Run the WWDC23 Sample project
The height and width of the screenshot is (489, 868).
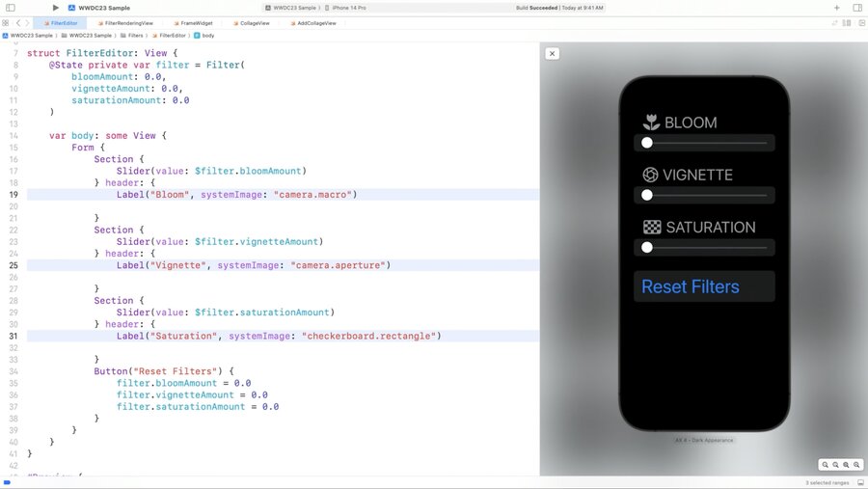(55, 8)
